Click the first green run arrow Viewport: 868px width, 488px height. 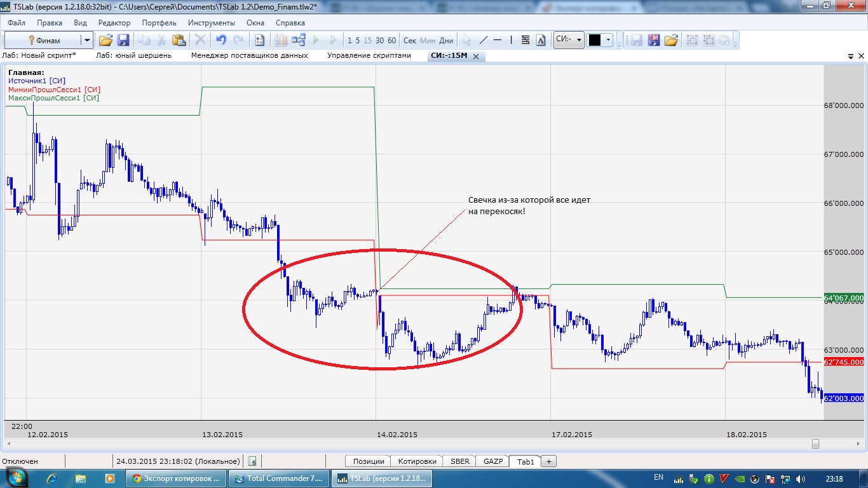coord(316,40)
